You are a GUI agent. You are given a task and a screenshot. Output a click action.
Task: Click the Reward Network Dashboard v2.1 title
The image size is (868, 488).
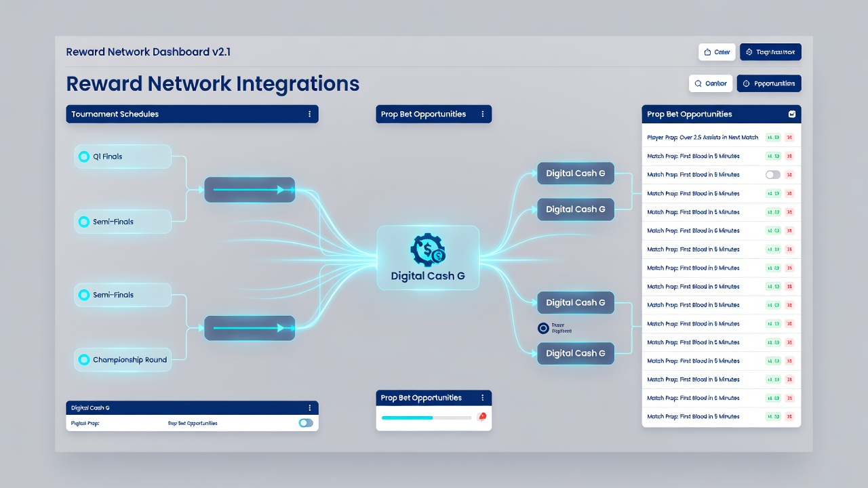pos(149,52)
